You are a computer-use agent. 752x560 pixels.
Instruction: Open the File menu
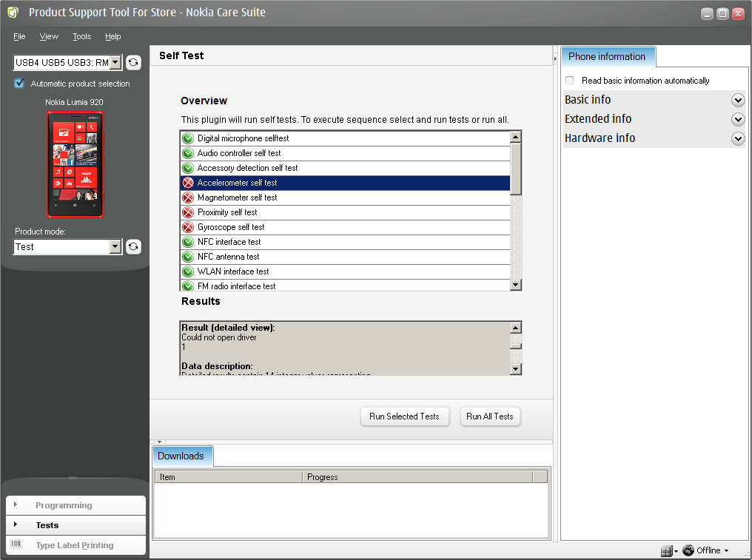point(19,36)
